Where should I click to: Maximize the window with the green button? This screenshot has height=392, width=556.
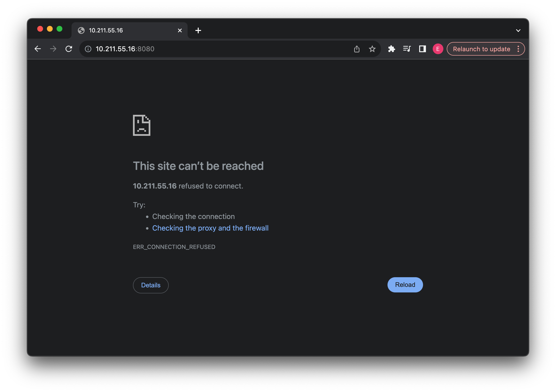tap(59, 29)
